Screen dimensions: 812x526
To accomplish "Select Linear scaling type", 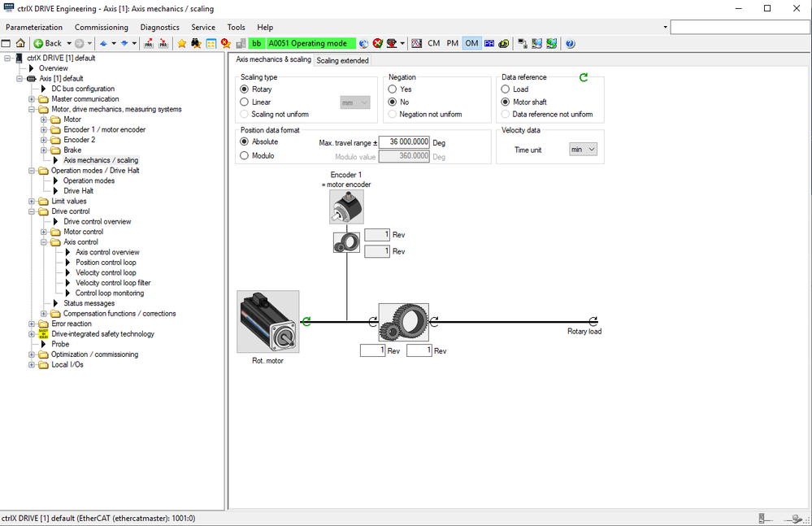I will (245, 102).
